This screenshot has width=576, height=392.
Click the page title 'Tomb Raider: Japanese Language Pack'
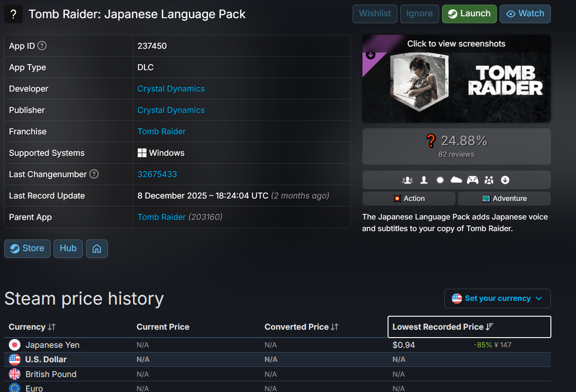[137, 14]
